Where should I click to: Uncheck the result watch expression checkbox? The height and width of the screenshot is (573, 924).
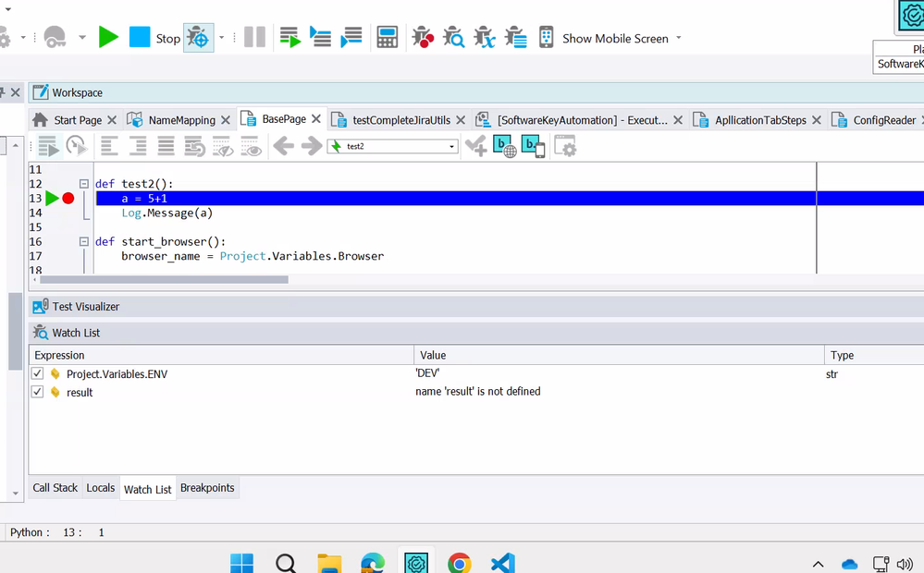[x=37, y=392]
